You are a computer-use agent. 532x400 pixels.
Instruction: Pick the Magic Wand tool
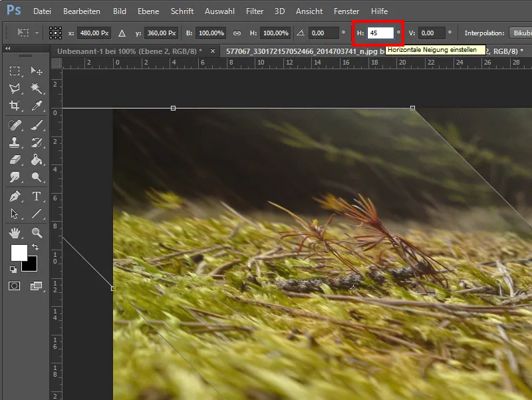[x=37, y=89]
